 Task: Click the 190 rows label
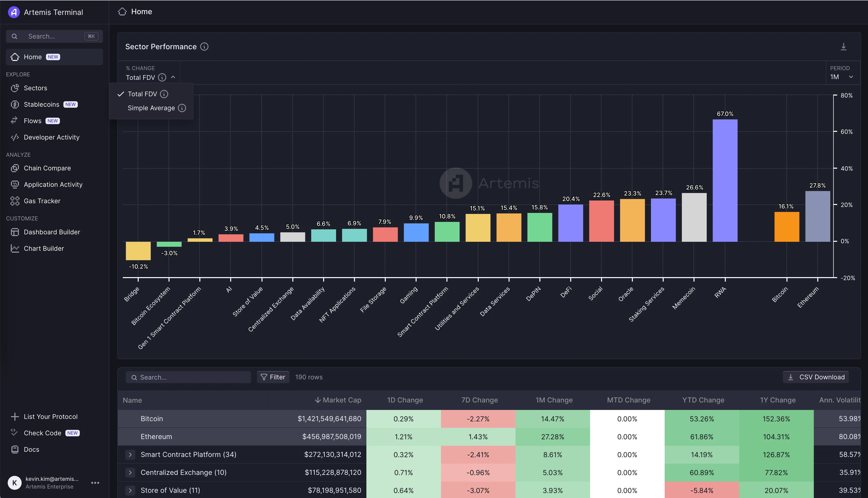tap(308, 377)
